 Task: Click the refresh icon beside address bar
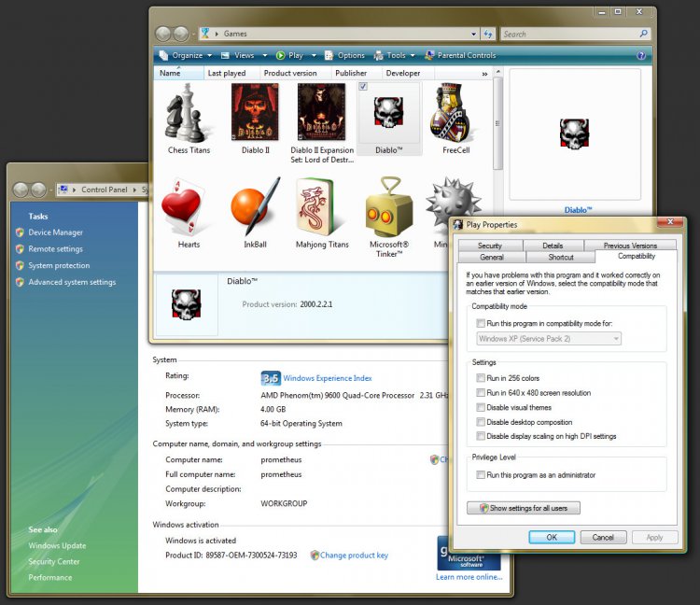pyautogui.click(x=488, y=34)
